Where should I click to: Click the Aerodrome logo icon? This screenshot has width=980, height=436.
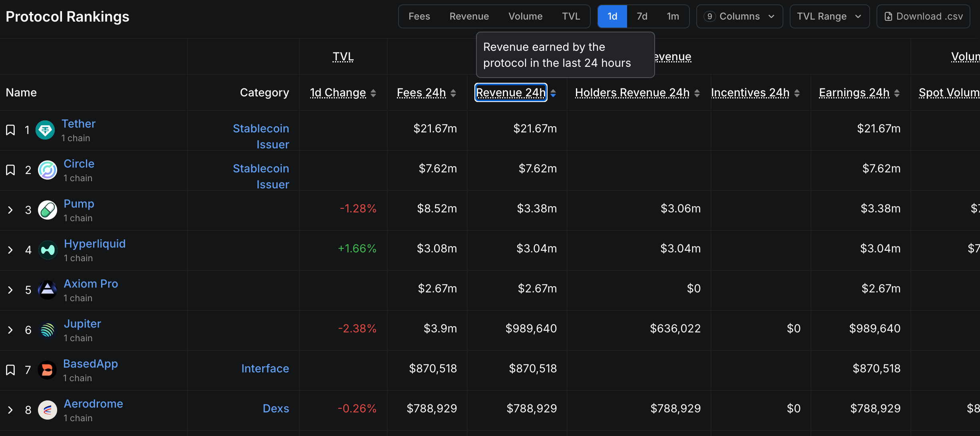(x=48, y=410)
